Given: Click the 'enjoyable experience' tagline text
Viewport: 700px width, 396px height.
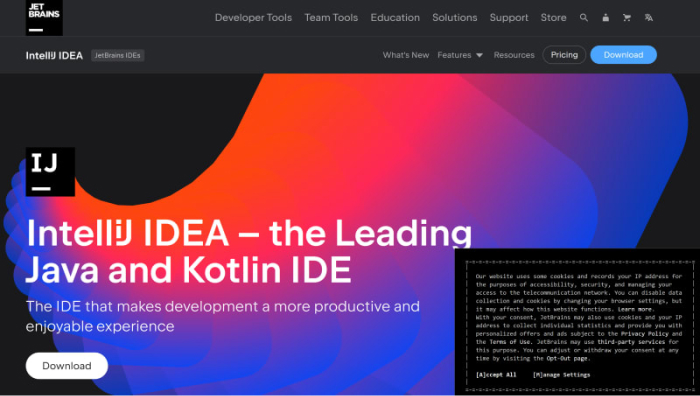Looking at the screenshot, I should (x=100, y=326).
